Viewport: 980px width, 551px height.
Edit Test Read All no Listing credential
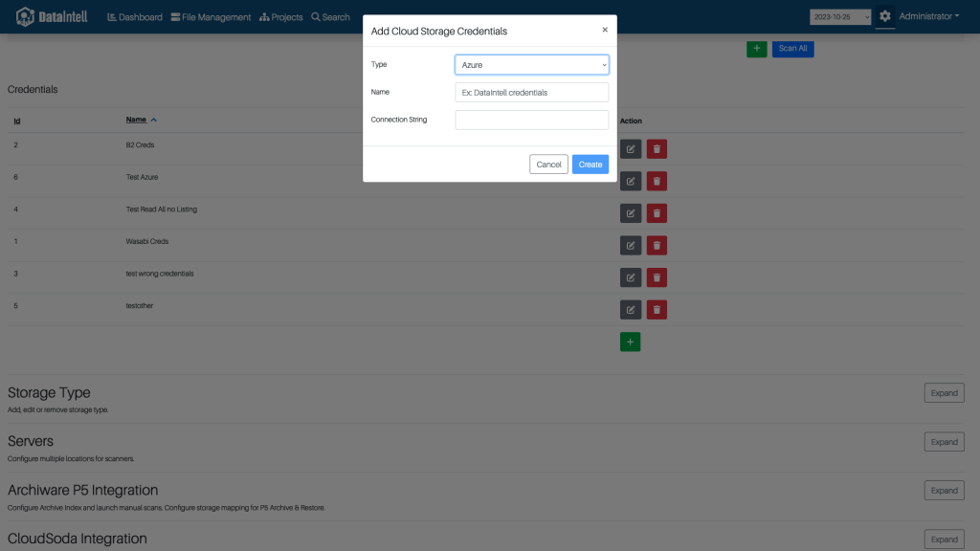point(631,213)
